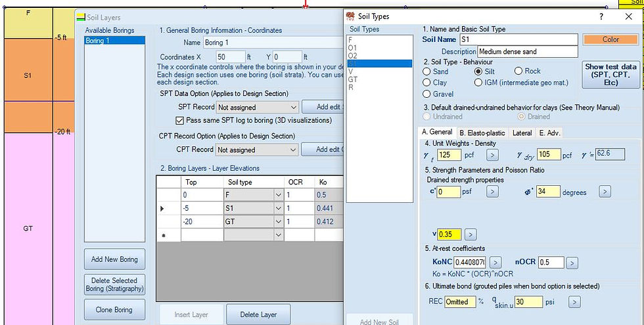
Task: Click the γt unit weight field showing 125
Action: click(x=449, y=155)
